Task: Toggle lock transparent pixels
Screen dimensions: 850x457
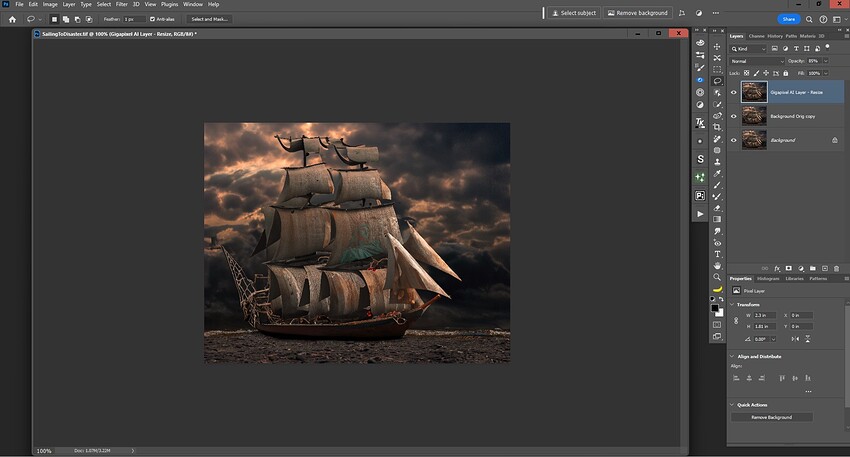Action: (x=746, y=73)
